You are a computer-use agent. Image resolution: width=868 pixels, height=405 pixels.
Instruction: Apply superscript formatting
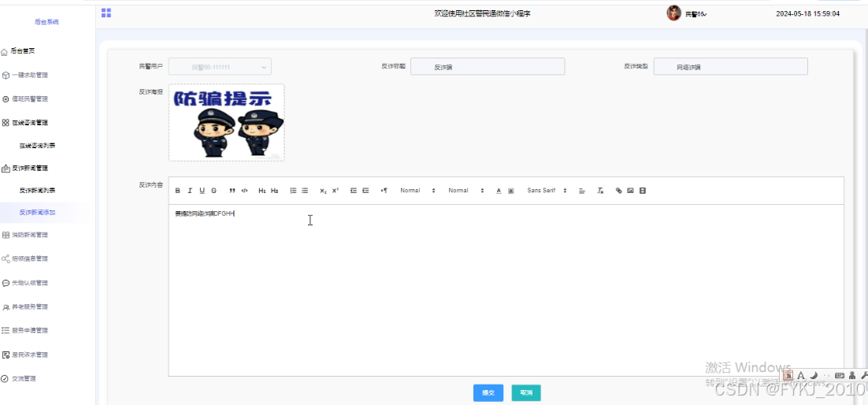(336, 191)
